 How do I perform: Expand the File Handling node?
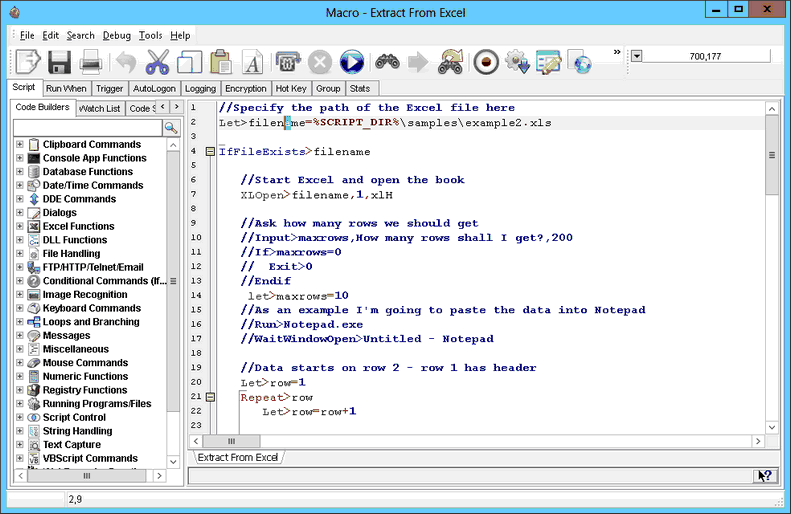tap(20, 253)
